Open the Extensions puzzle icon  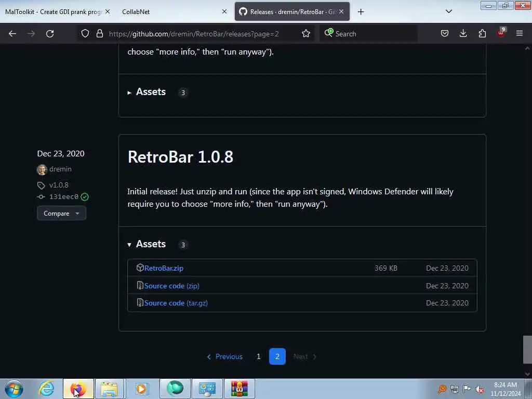[482, 33]
